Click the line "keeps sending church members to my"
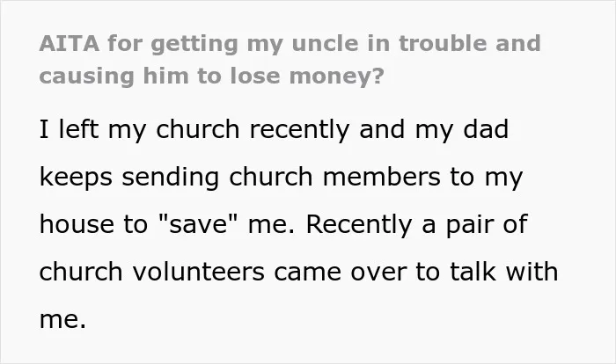Image resolution: width=616 pixels, height=364 pixels. 281,177
